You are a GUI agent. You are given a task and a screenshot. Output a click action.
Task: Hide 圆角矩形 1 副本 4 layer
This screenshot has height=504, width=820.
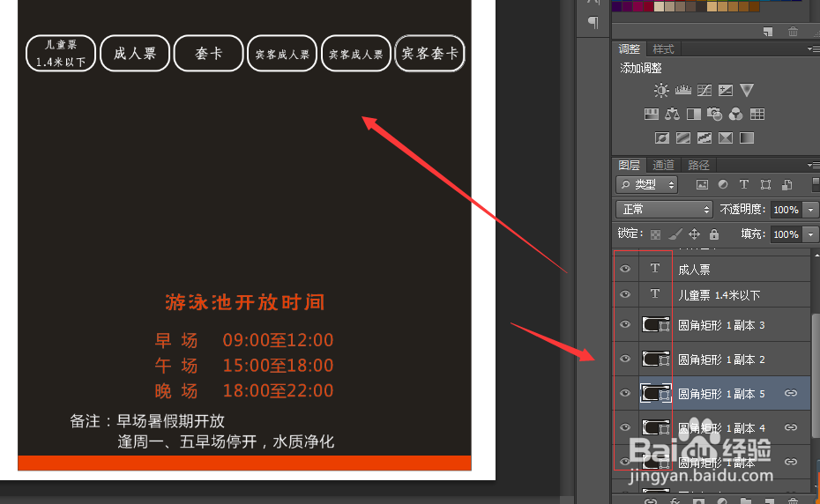tap(625, 427)
